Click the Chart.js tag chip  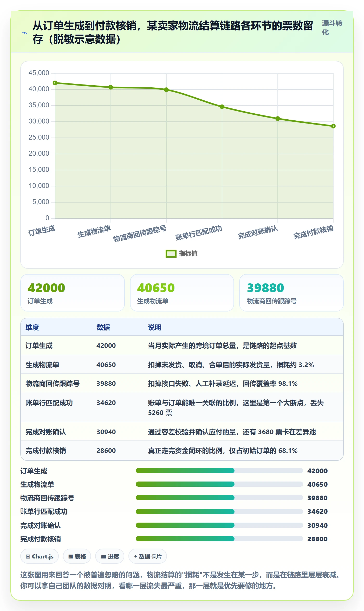tap(40, 556)
